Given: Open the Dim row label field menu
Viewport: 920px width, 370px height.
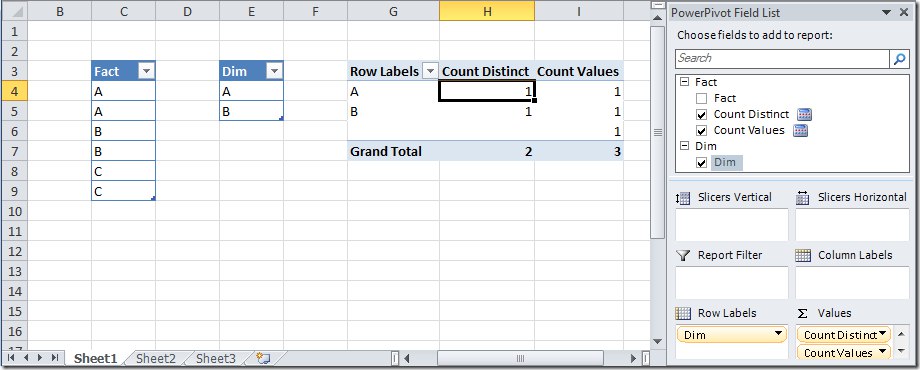Looking at the screenshot, I should coord(779,334).
